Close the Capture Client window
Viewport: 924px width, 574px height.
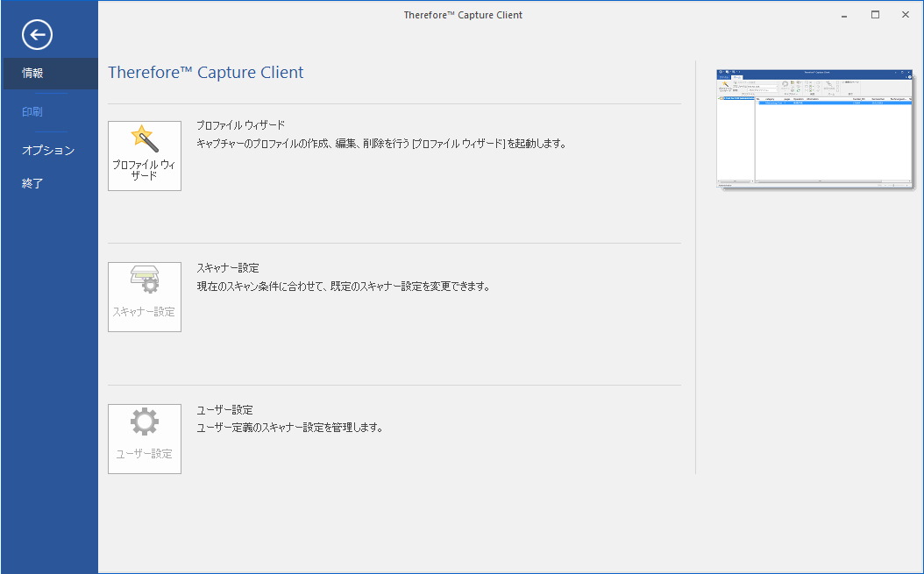tap(906, 15)
